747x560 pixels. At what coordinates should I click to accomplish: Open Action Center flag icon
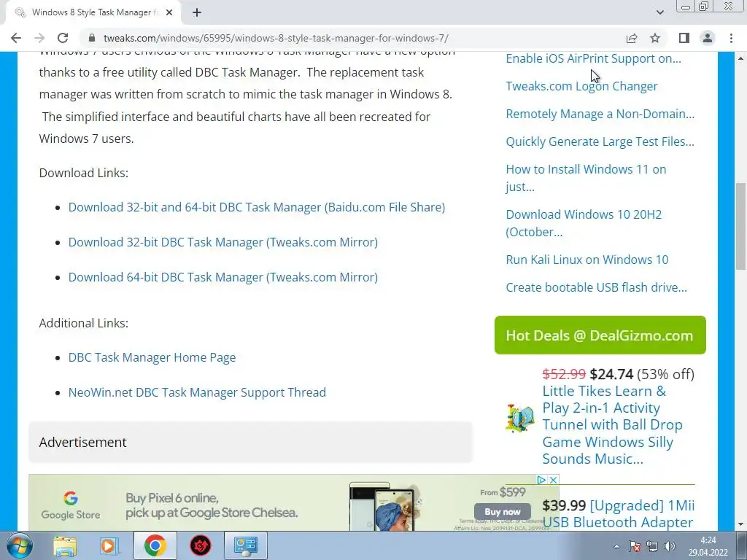[x=635, y=546]
